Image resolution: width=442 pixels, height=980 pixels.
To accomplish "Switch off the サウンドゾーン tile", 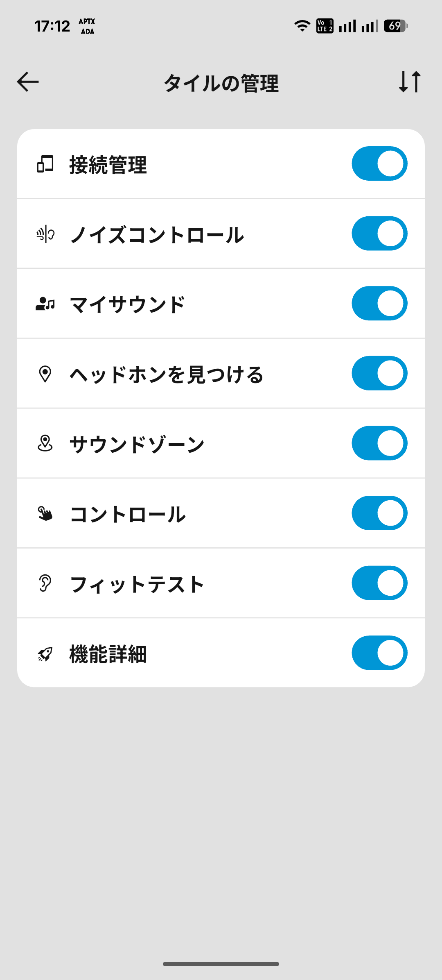I will pos(379,443).
